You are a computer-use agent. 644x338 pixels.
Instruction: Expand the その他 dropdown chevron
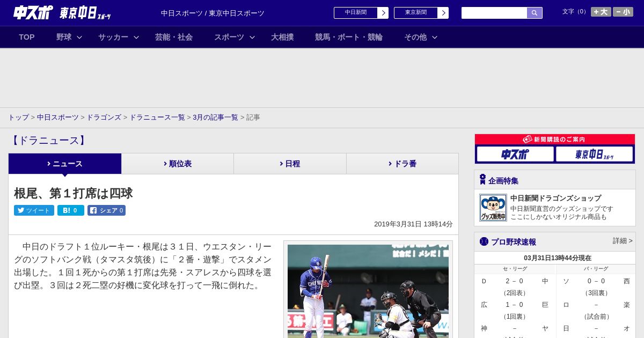pos(435,37)
